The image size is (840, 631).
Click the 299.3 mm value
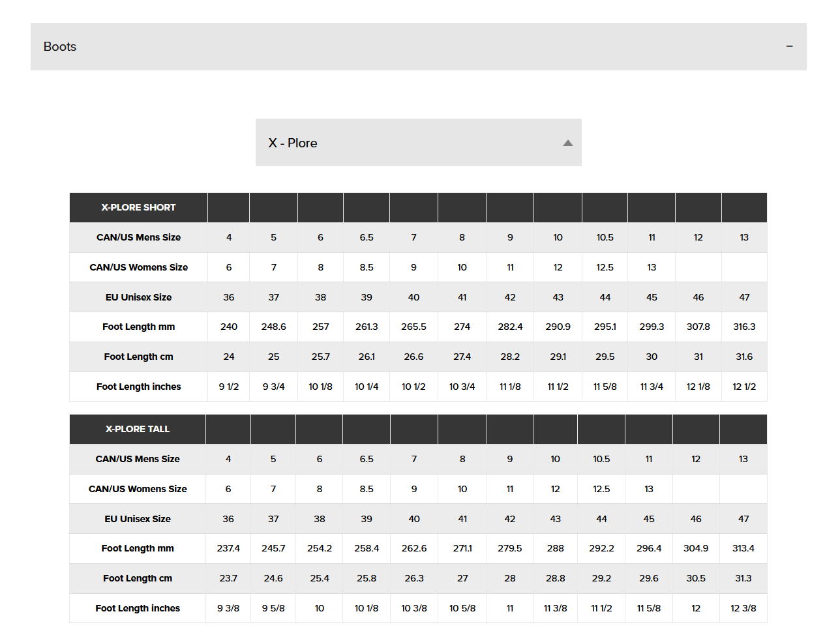pyautogui.click(x=652, y=327)
